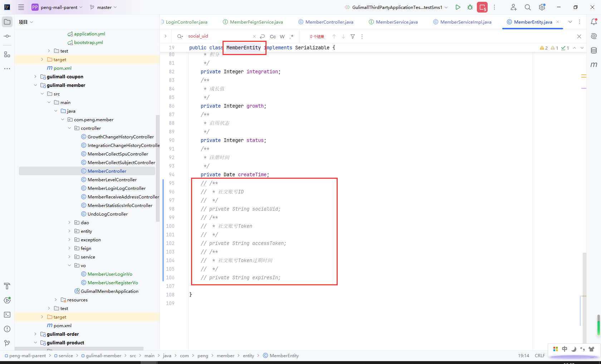Expand the gulimall-order module
This screenshot has width=601, height=364.
[35, 334]
